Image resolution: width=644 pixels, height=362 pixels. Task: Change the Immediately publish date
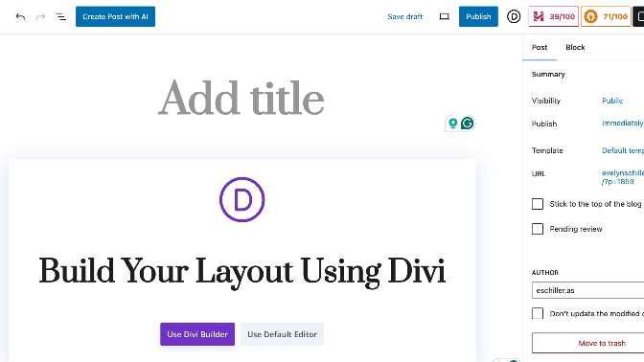(x=623, y=124)
